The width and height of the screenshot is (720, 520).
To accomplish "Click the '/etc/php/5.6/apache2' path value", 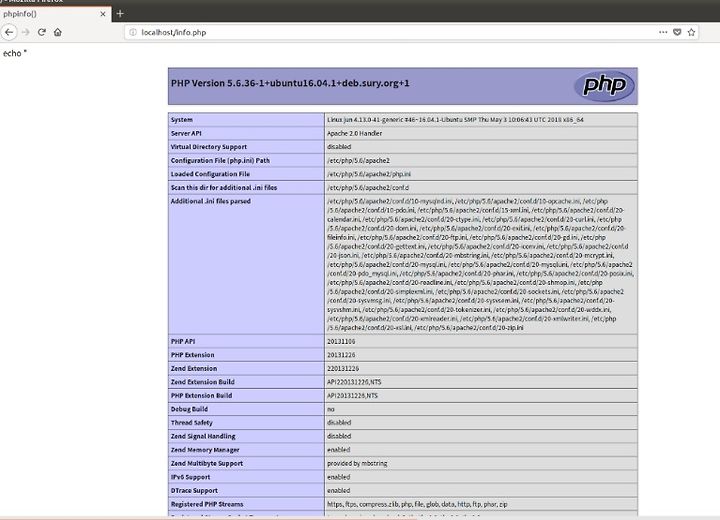I will coord(358,160).
